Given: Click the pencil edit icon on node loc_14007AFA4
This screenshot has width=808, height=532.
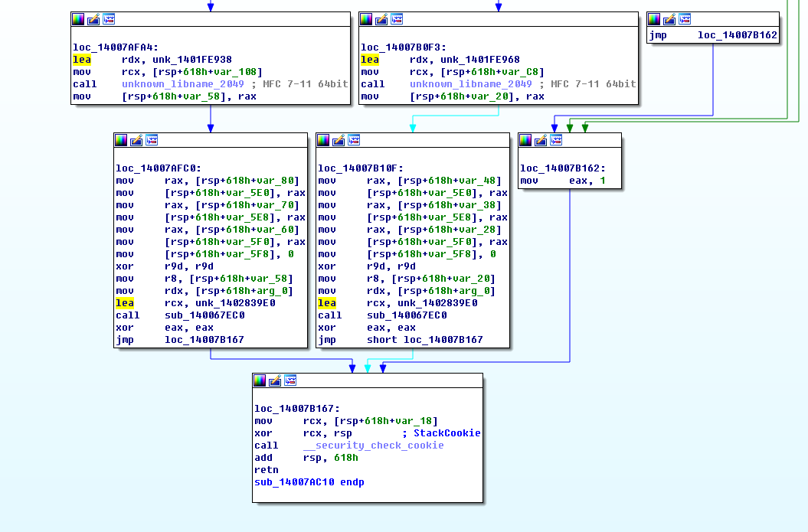Looking at the screenshot, I should 93,20.
